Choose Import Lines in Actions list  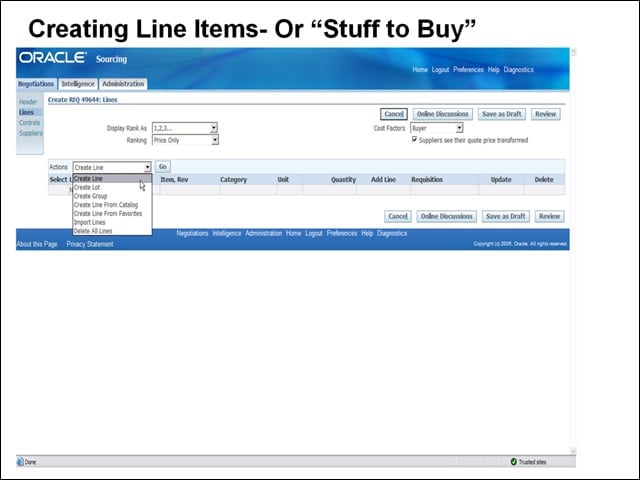[x=112, y=222]
